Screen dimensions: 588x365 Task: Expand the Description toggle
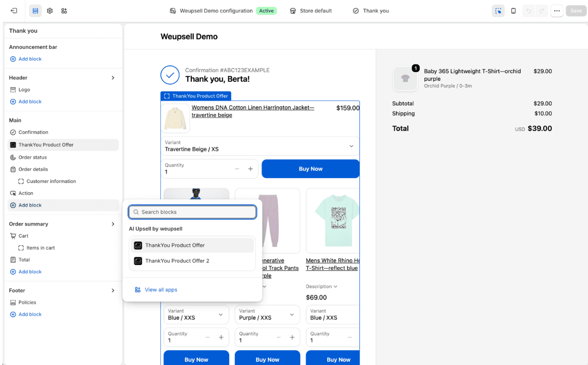[x=322, y=287]
